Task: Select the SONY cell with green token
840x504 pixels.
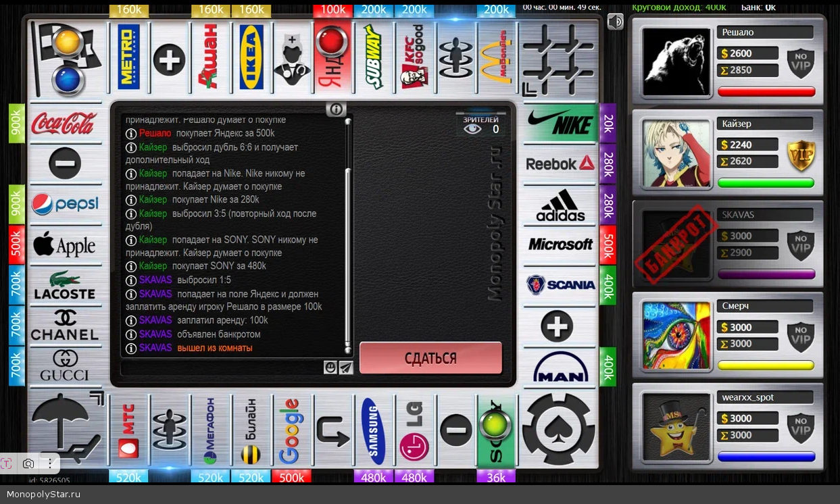Action: tap(497, 430)
